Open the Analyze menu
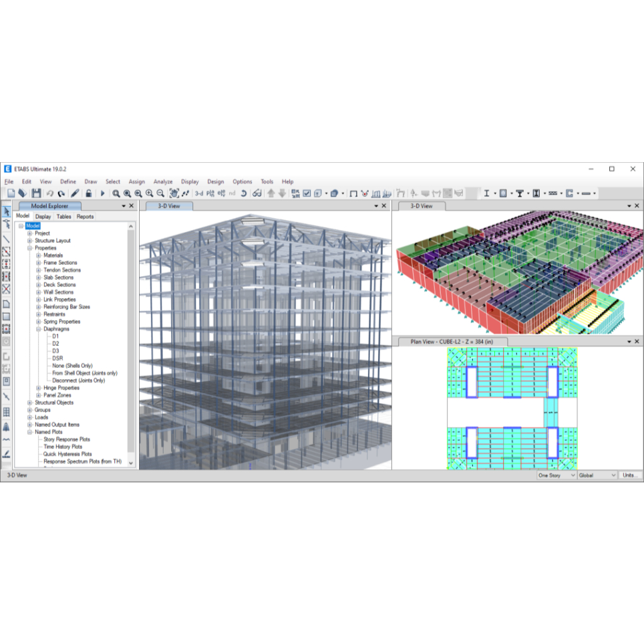This screenshot has width=644, height=644. [163, 182]
